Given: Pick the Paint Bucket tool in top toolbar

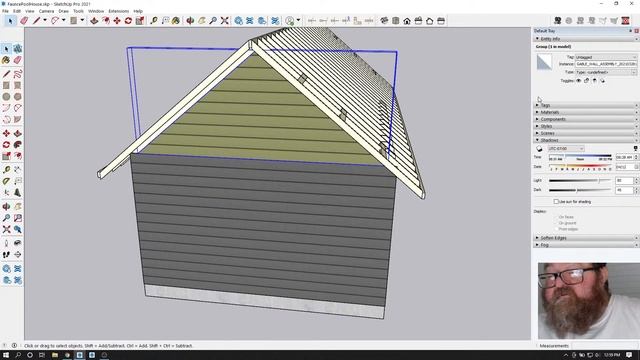Looking at the screenshot, I should (x=176, y=20).
